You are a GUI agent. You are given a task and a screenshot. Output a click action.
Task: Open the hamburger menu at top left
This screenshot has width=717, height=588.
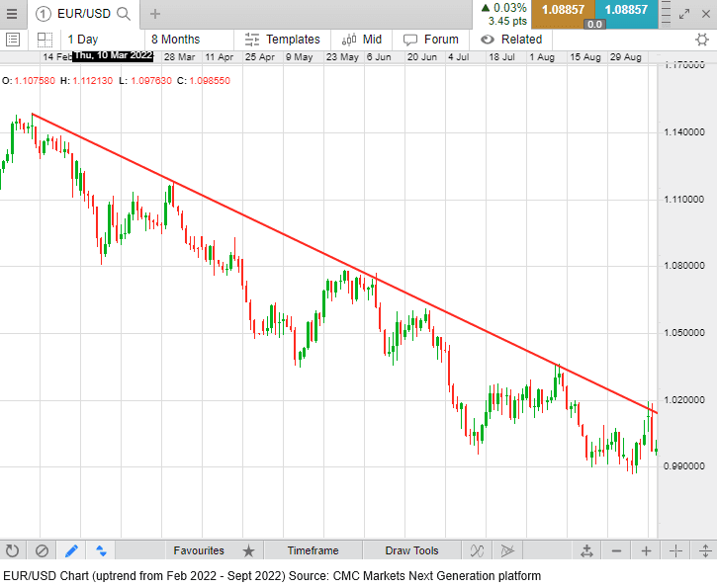pos(13,40)
